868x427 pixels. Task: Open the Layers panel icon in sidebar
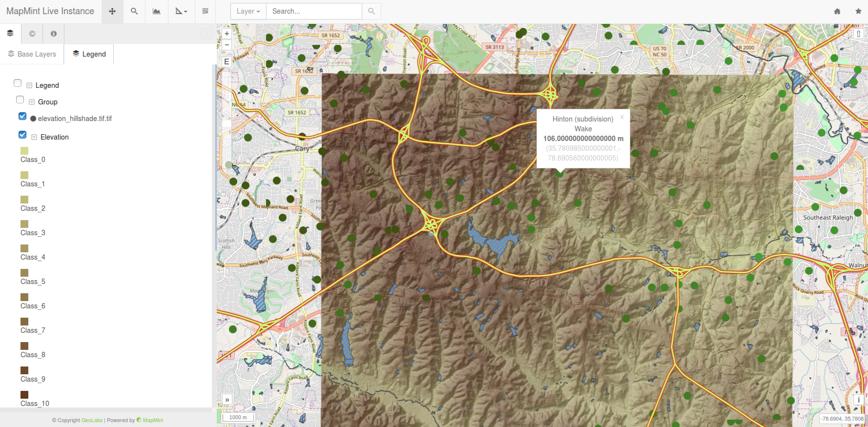click(10, 33)
